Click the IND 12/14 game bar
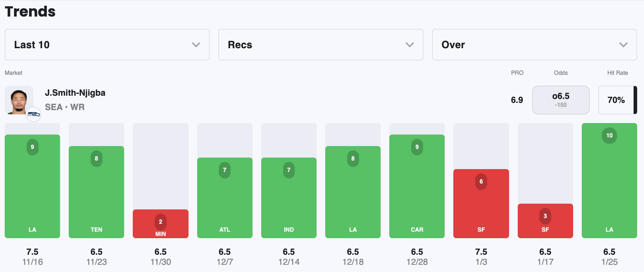Viewport: 644px width, 272px height. [289, 197]
